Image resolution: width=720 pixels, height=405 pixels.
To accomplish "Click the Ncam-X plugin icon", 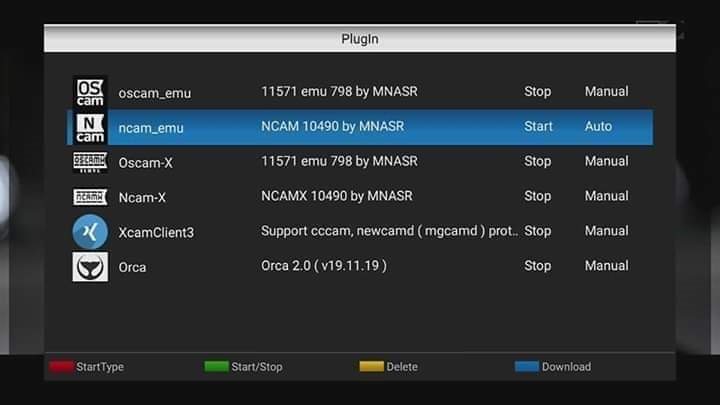I will coord(90,197).
